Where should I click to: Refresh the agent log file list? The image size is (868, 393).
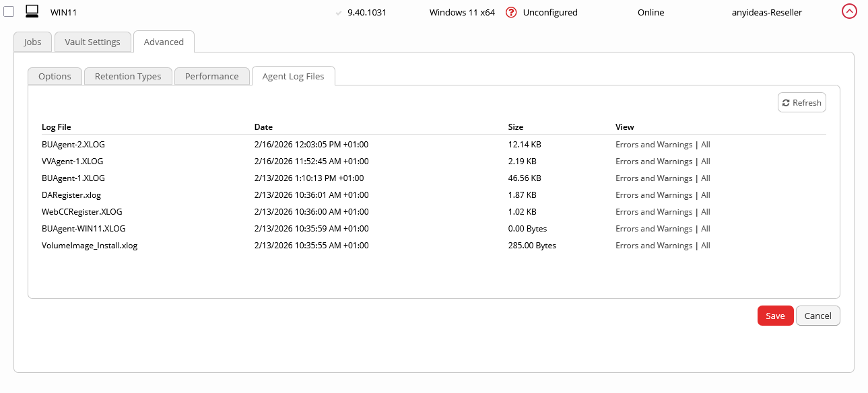click(x=801, y=102)
